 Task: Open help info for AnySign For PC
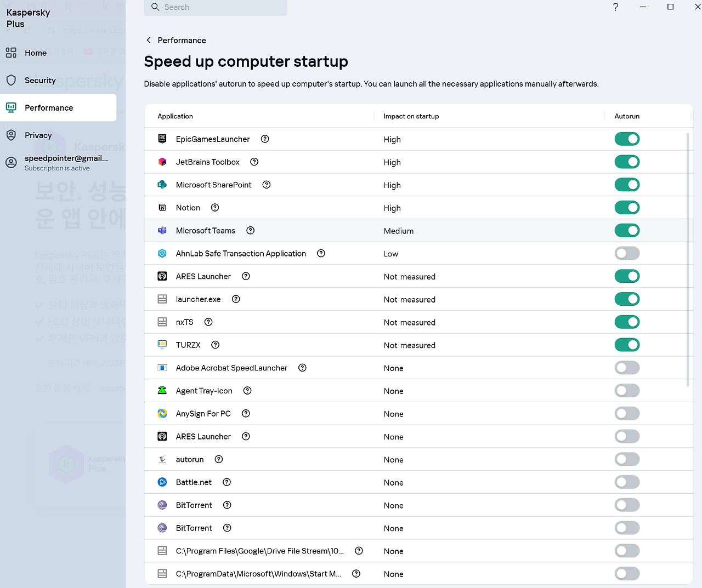point(246,414)
